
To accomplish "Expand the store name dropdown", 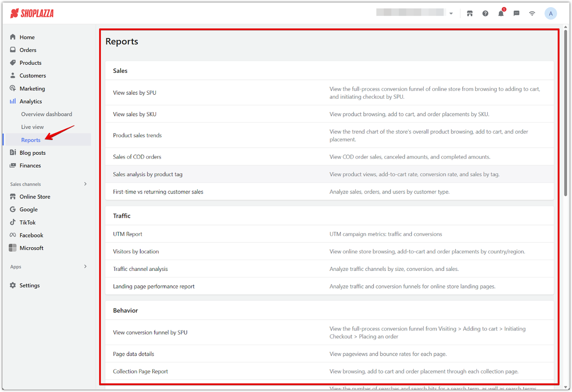I will (451, 13).
